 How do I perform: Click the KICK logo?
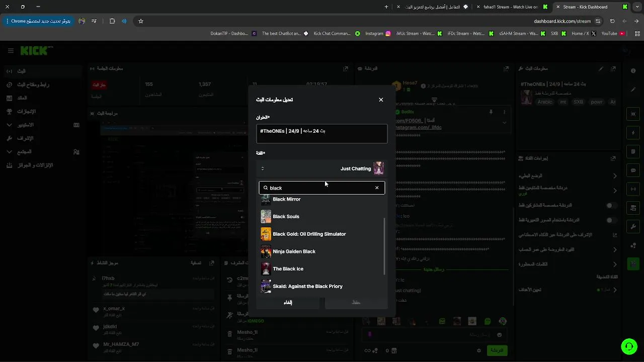click(34, 51)
